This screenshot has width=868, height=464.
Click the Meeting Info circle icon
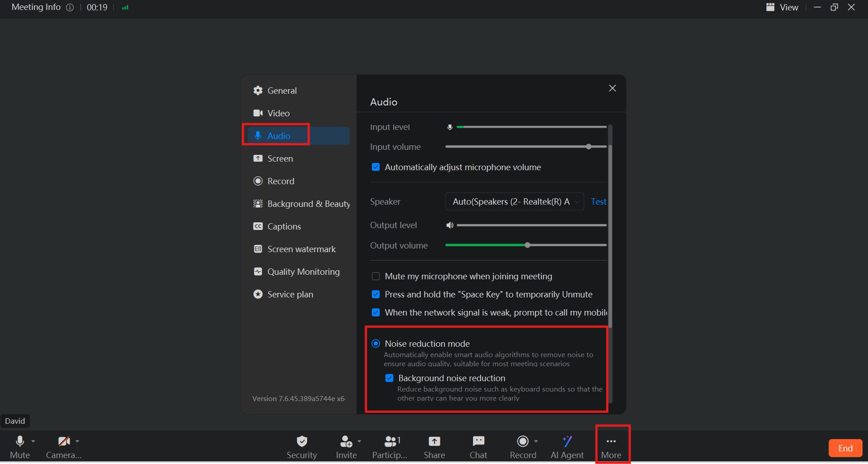tap(70, 7)
